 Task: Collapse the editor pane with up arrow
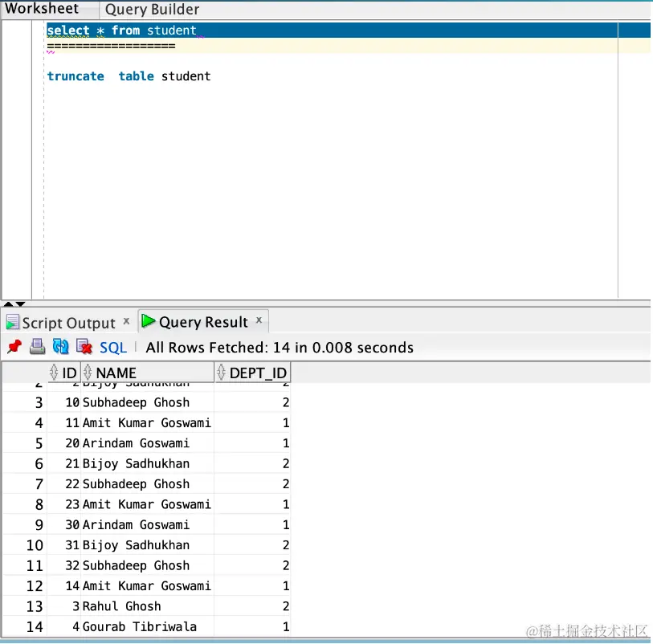8,304
